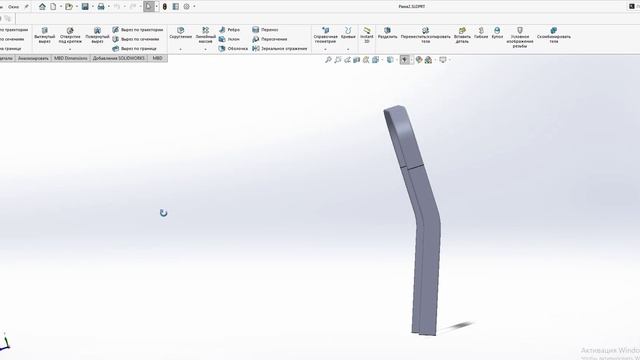Image resolution: width=640 pixels, height=360 pixels.
Task: Select Combine Bodies (Скомбинировать тела)
Action: 553,36
